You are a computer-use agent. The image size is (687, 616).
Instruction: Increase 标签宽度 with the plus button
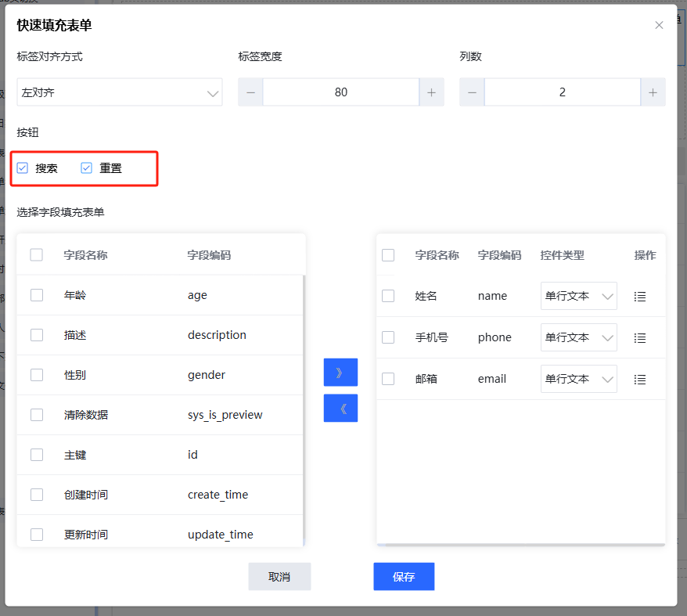(x=431, y=92)
